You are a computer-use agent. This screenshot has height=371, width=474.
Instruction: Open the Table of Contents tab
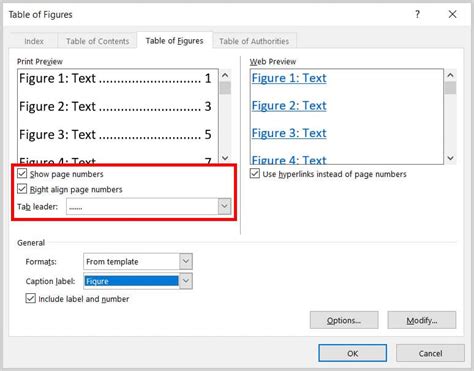tap(97, 41)
